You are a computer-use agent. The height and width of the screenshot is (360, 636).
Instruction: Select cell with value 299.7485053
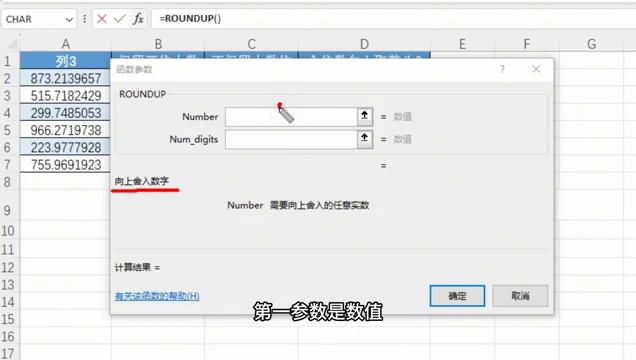coord(65,113)
